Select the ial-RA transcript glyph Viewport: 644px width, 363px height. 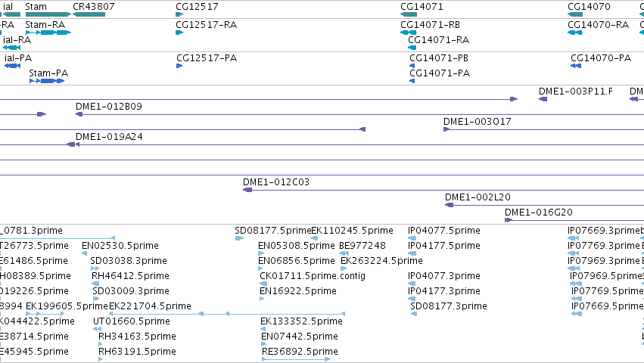[11, 48]
